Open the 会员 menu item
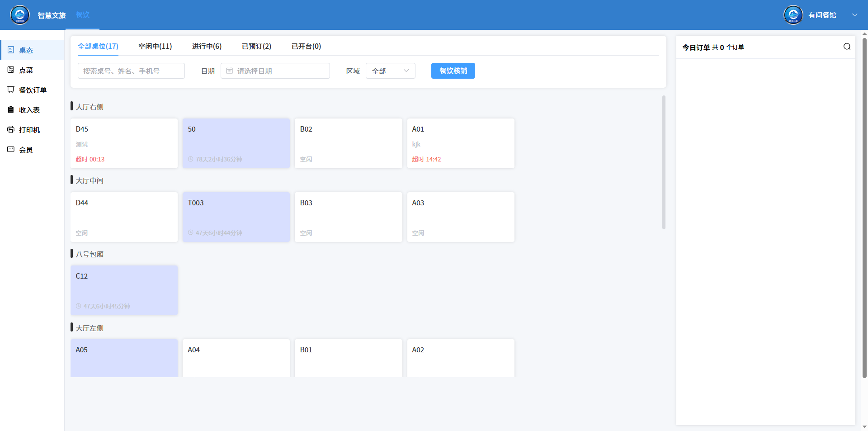Image resolution: width=868 pixels, height=431 pixels. tap(32, 150)
